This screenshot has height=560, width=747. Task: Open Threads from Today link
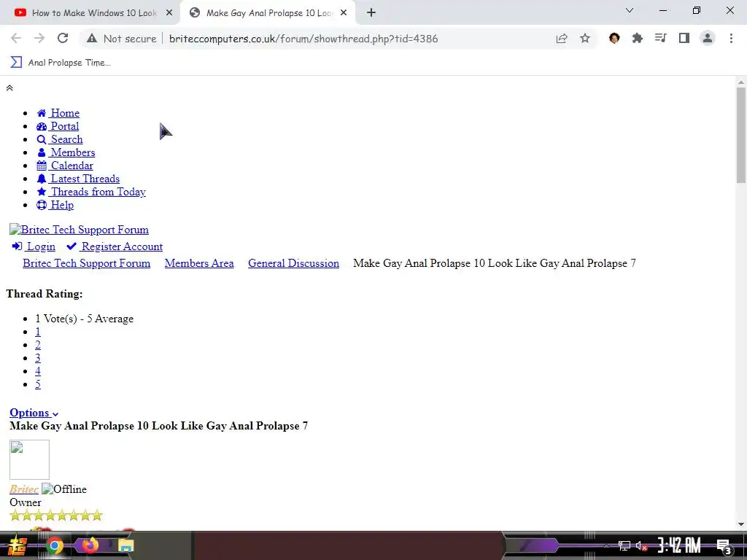(x=98, y=192)
